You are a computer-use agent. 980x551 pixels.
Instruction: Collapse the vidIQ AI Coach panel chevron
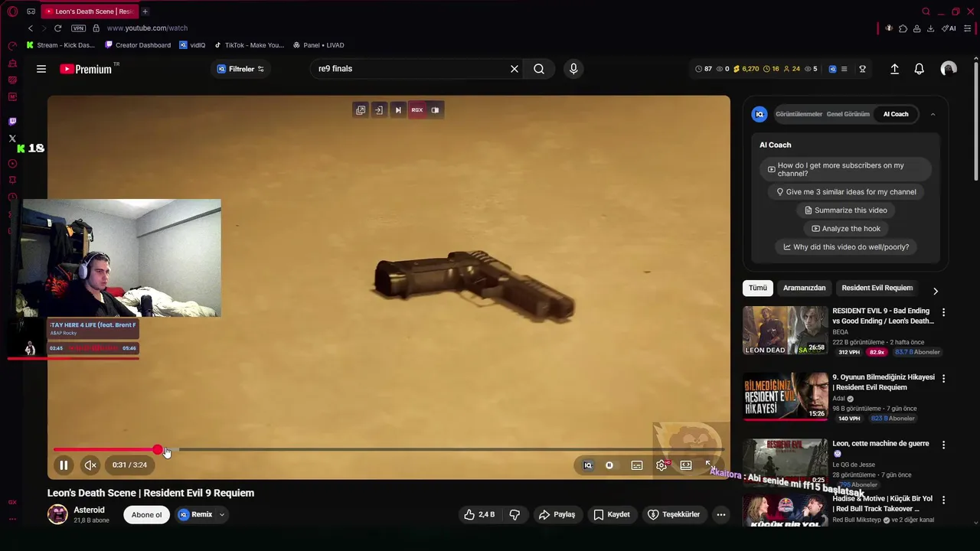click(x=933, y=114)
